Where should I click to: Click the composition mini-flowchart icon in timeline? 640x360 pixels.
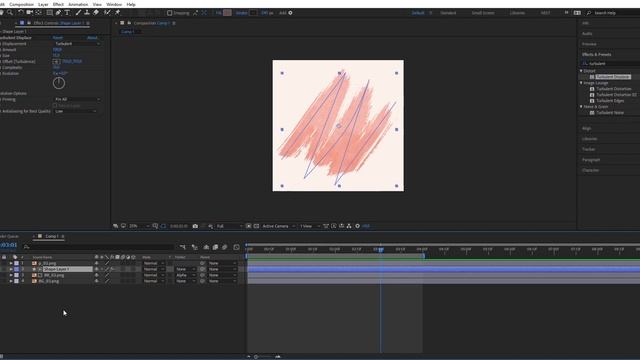coord(183,247)
